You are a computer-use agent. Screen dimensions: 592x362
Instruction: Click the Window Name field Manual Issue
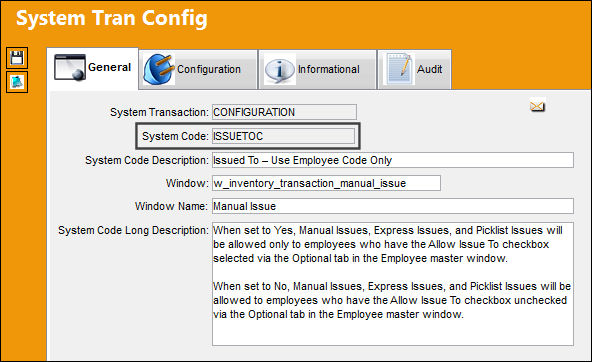coord(393,206)
